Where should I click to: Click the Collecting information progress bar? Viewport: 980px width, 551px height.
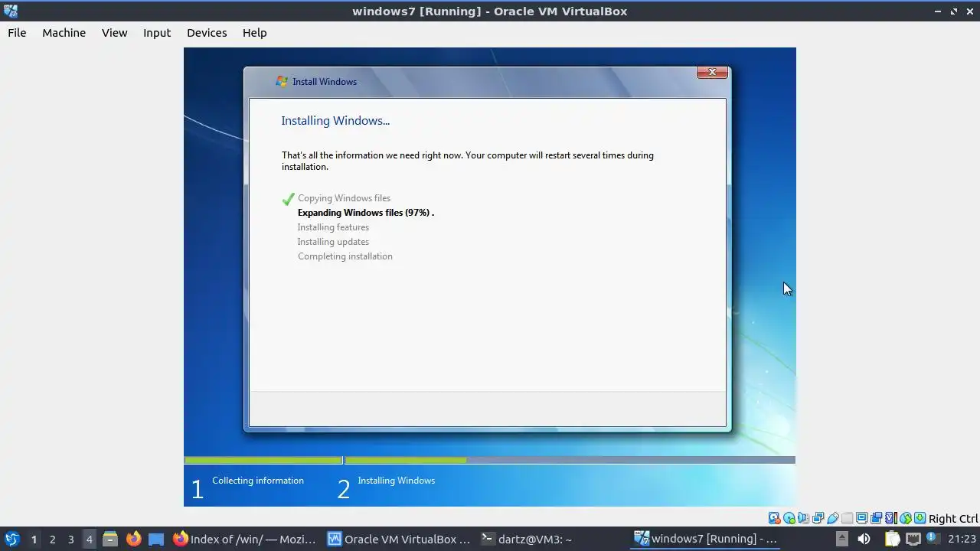[263, 460]
